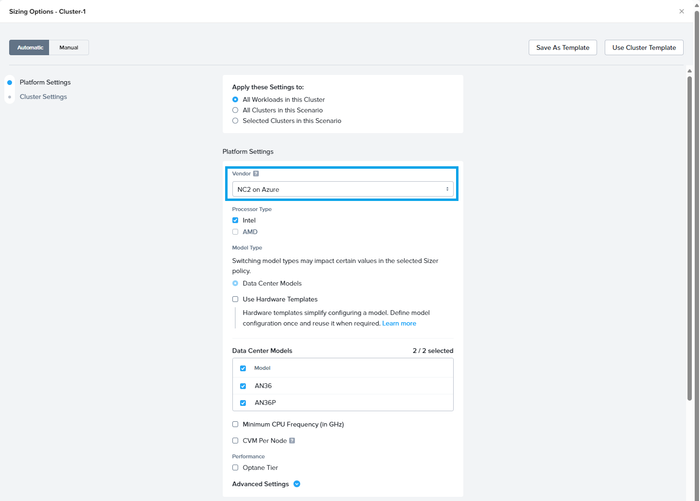Select Data Center Models radio option
Image resolution: width=700 pixels, height=501 pixels.
pos(235,284)
